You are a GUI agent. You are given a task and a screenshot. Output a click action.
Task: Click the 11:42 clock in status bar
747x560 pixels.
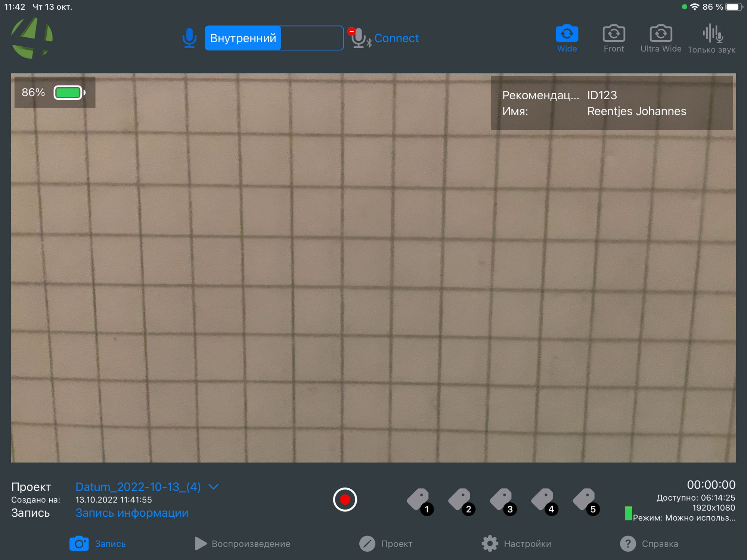click(15, 7)
